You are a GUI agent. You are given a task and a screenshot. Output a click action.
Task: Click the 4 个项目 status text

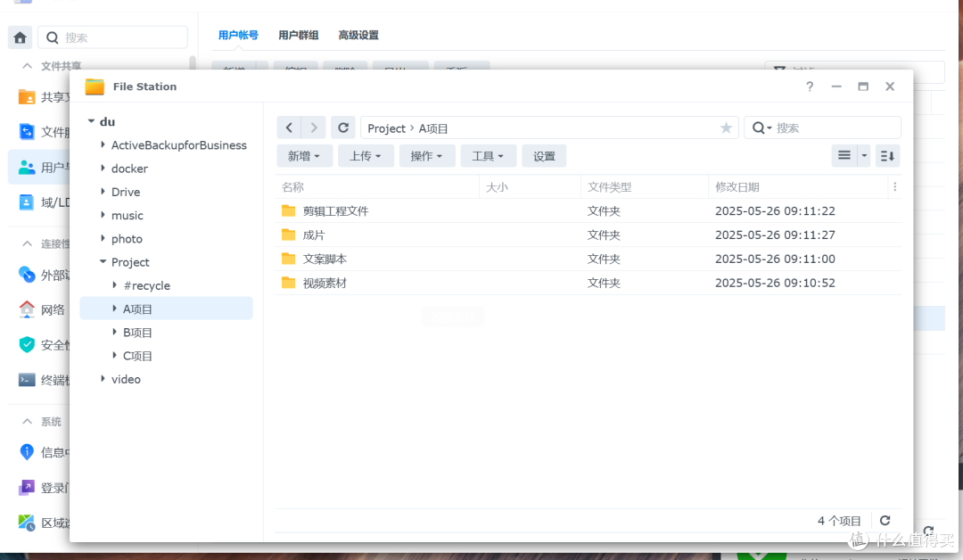tap(839, 521)
